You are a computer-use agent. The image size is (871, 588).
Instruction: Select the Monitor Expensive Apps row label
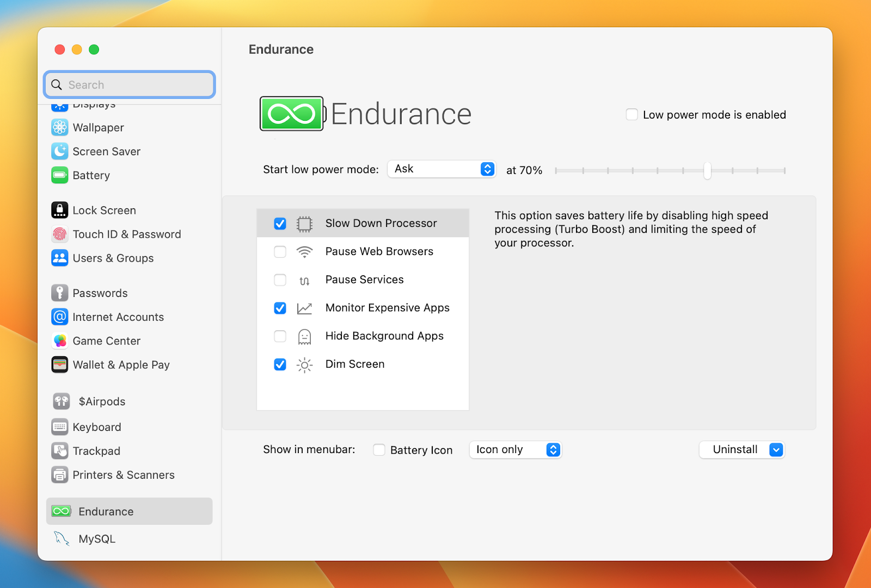[388, 308]
